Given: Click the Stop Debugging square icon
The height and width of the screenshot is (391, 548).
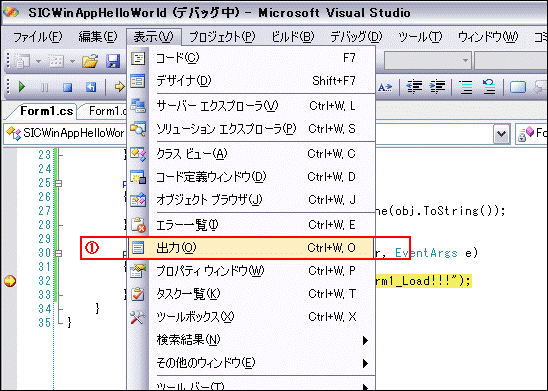Looking at the screenshot, I should coord(67,87).
